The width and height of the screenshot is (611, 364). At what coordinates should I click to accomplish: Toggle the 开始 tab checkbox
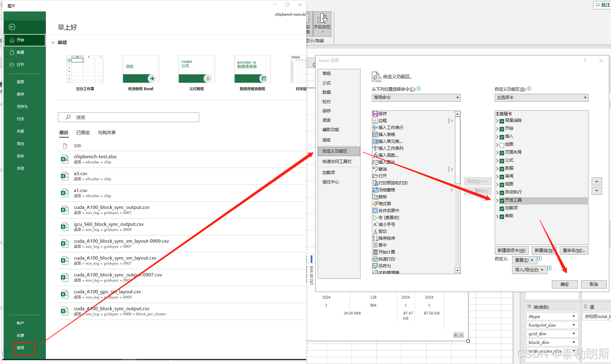502,129
